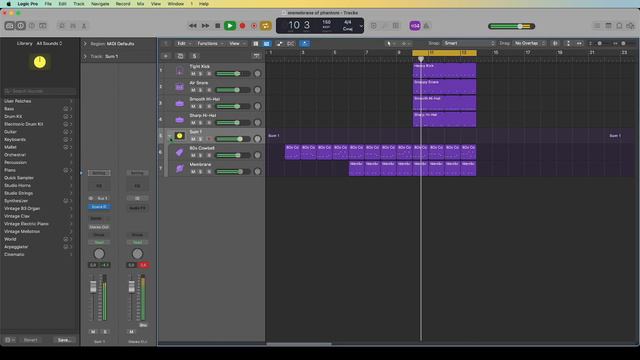The image size is (640, 360).
Task: Open the Loop Browser button at top right
Action: [619, 26]
